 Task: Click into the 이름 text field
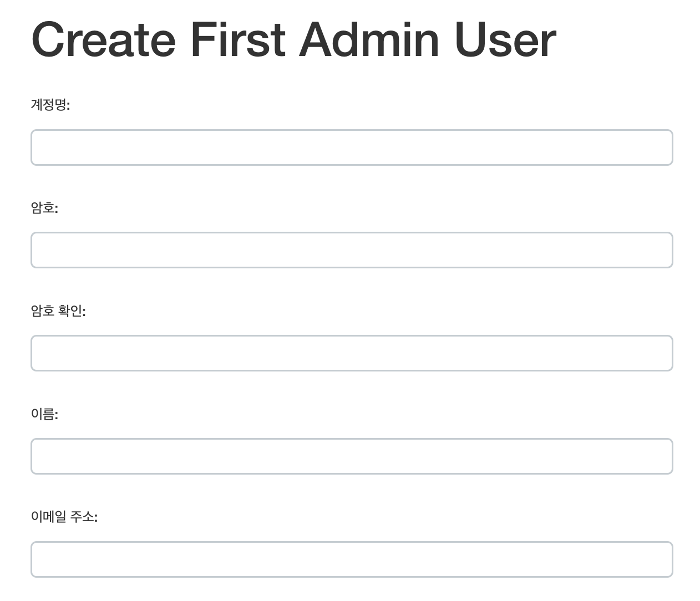coord(352,456)
